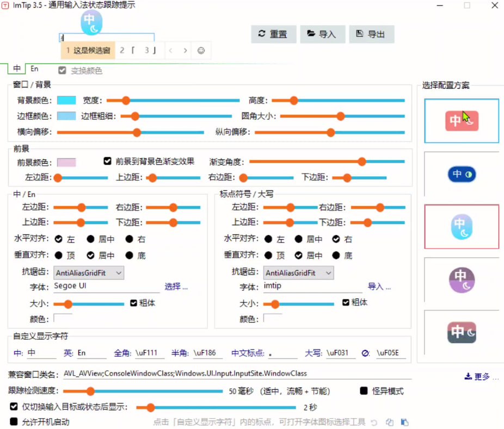Switch to the 中 tab
This screenshot has height=429, width=504.
16,69
